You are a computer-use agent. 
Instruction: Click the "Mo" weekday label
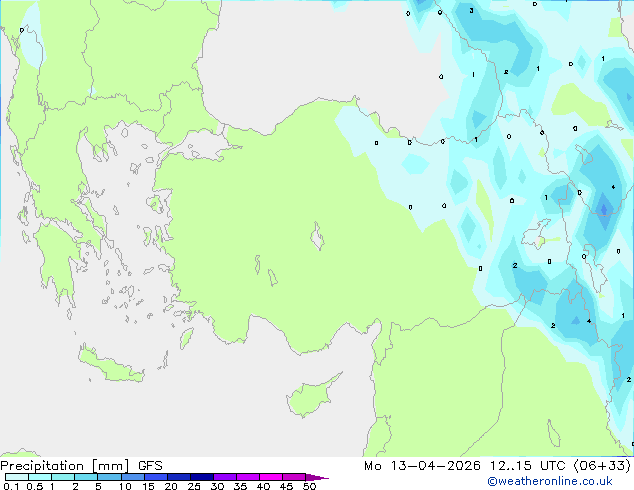pyautogui.click(x=372, y=466)
